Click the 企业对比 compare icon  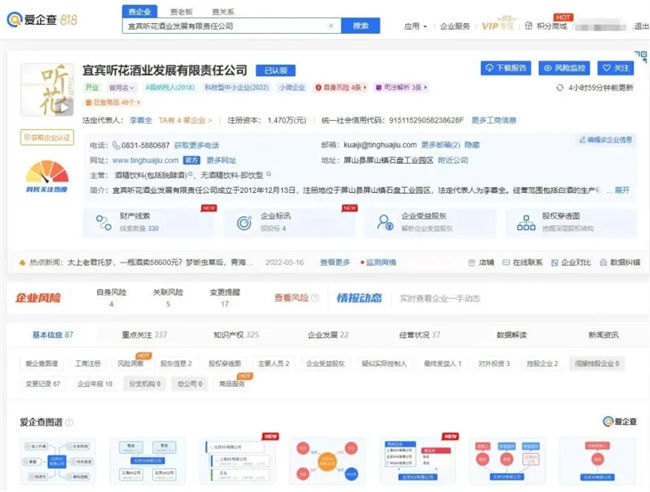coord(555,262)
